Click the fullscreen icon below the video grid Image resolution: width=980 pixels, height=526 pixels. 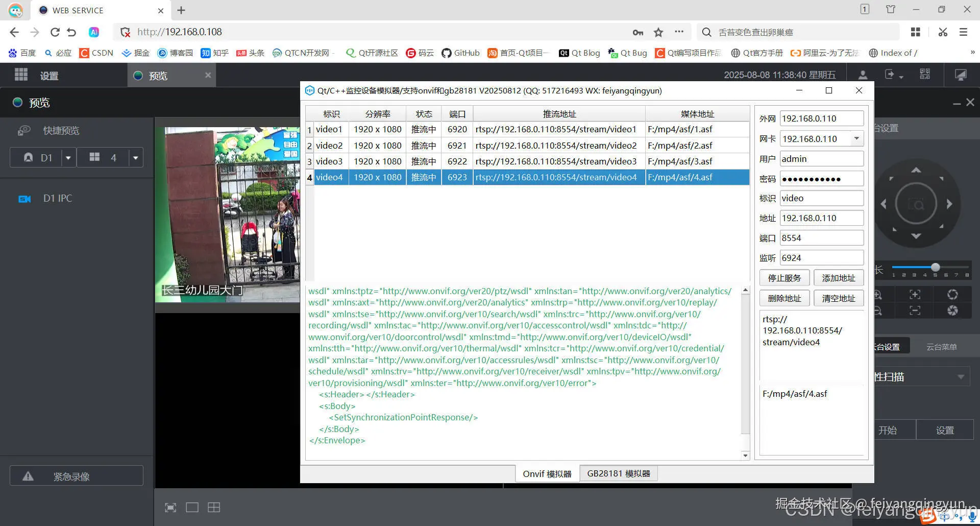[170, 507]
